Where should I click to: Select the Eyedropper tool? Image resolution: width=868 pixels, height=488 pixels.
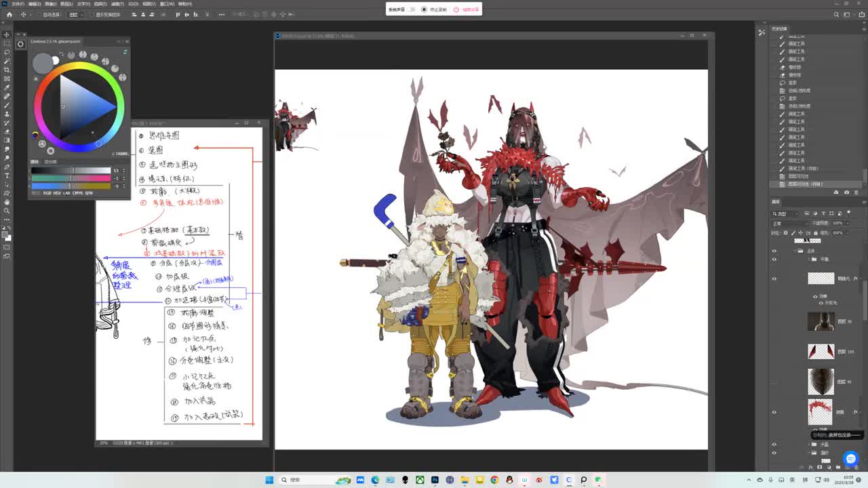(x=7, y=87)
